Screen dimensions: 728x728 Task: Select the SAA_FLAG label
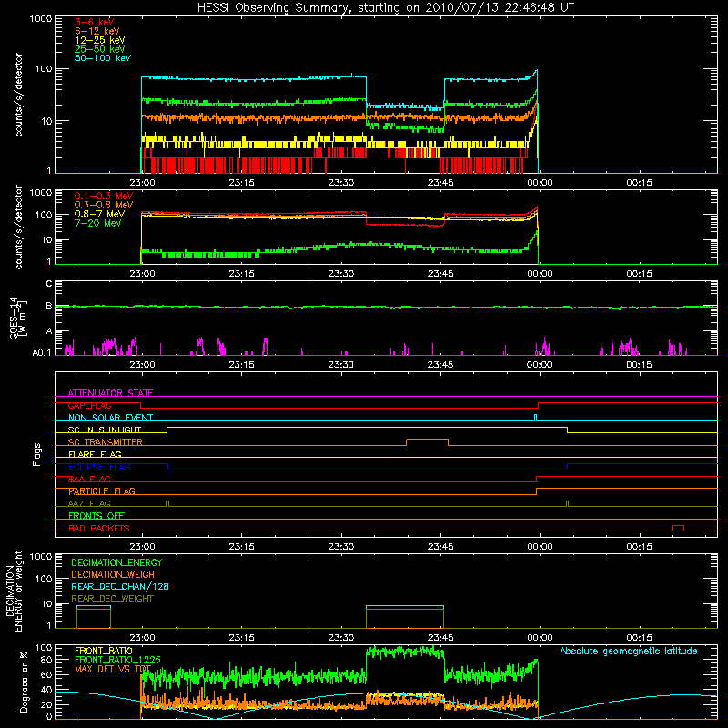[89, 479]
